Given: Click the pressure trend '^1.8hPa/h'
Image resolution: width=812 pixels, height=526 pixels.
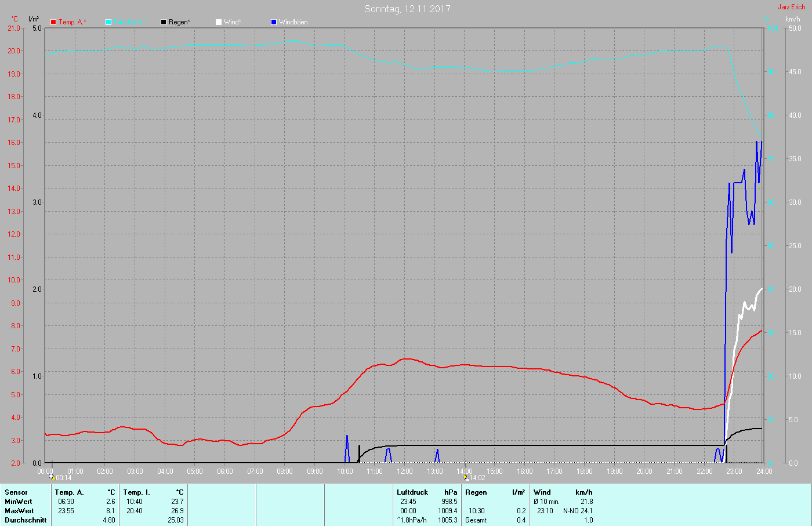Looking at the screenshot, I should click(412, 520).
